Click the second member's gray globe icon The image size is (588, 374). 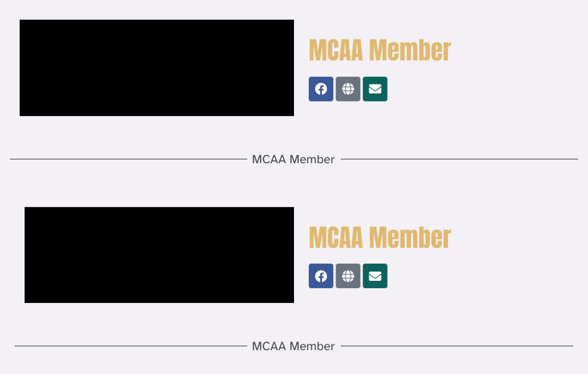(x=348, y=276)
